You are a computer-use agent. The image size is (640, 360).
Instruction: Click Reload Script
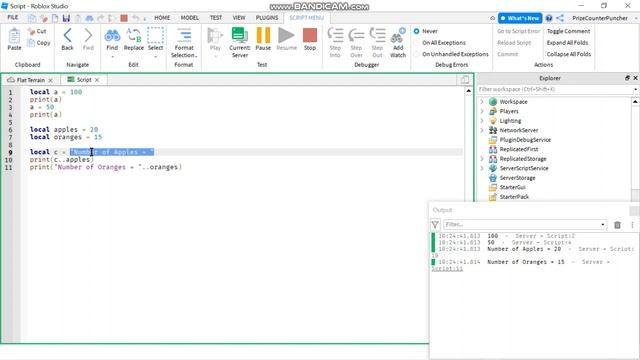[514, 42]
